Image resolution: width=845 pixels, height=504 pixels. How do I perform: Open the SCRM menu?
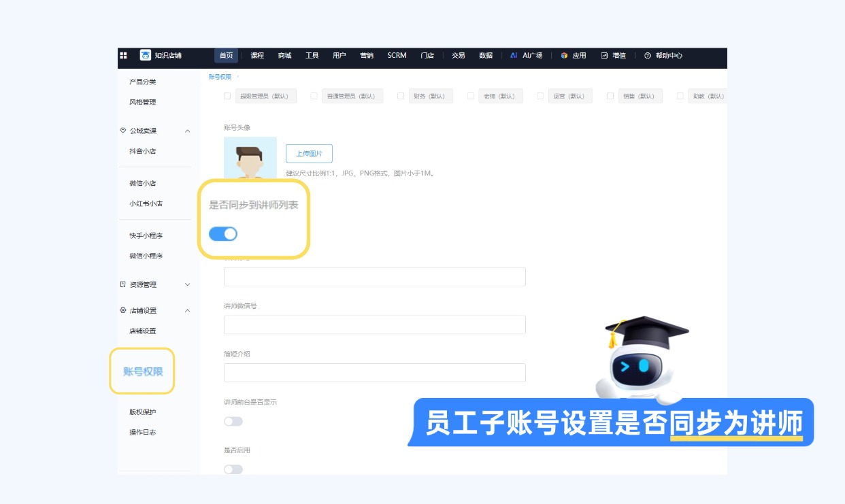pos(397,56)
